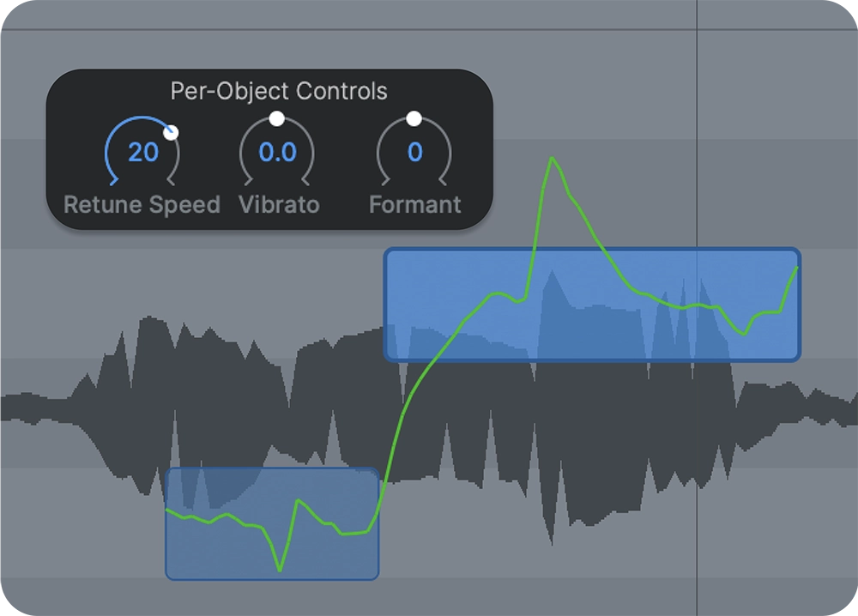Image resolution: width=858 pixels, height=616 pixels.
Task: Click the white handle on Formant knob
Action: [414, 118]
